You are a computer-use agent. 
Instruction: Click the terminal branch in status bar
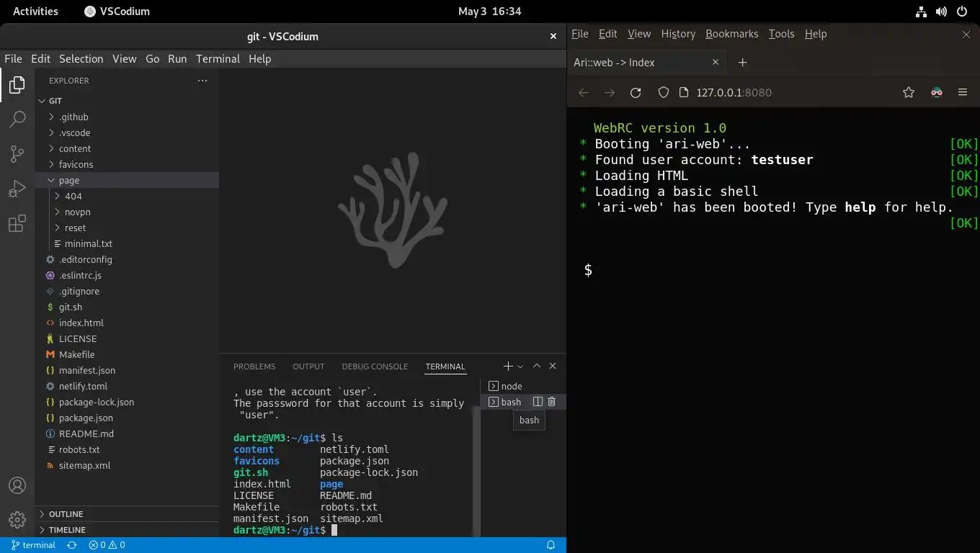(x=33, y=545)
